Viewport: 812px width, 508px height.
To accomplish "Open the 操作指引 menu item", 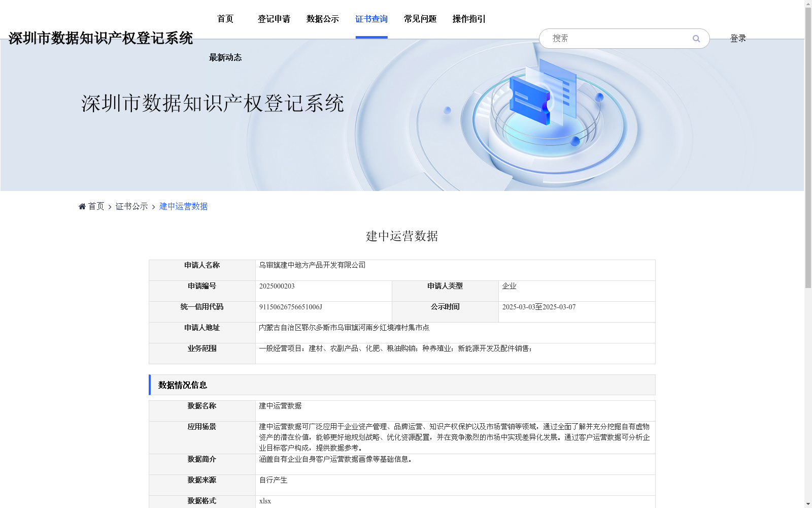I will (469, 19).
